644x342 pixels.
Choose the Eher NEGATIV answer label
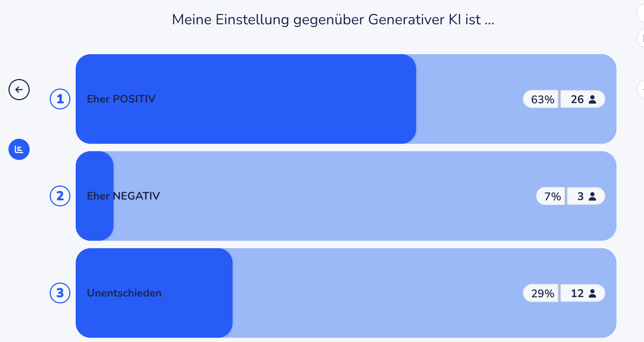[123, 196]
